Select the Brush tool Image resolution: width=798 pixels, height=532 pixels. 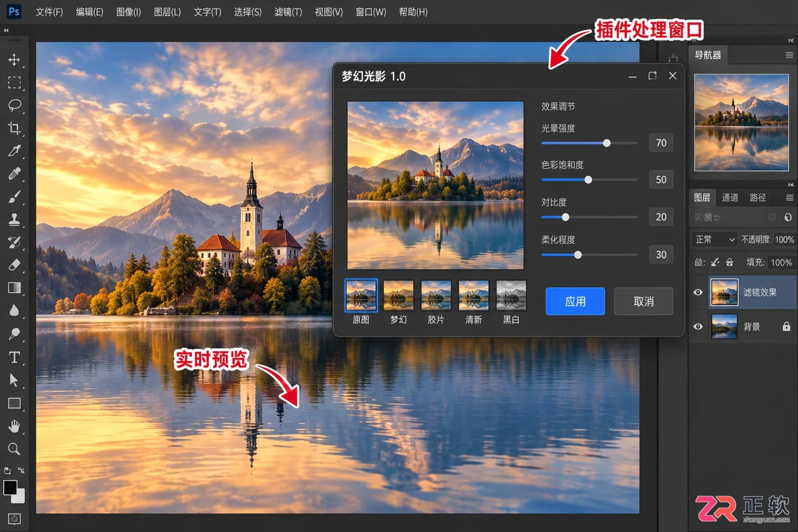pos(14,197)
